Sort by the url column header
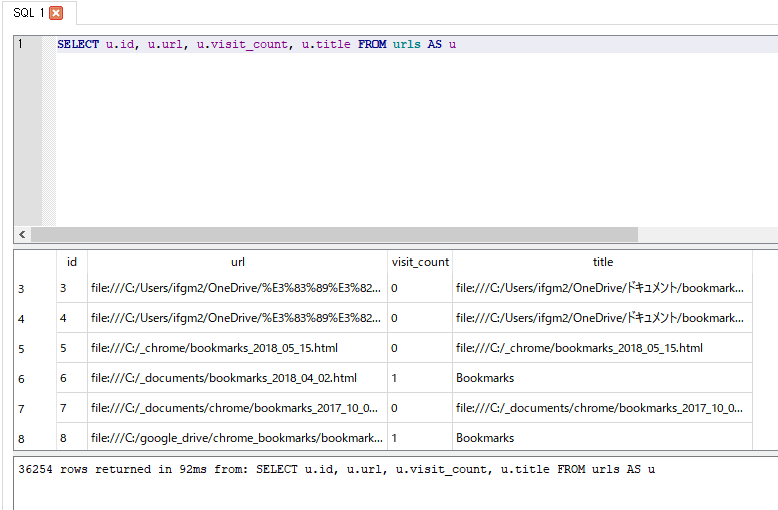This screenshot has width=778, height=510. click(237, 262)
